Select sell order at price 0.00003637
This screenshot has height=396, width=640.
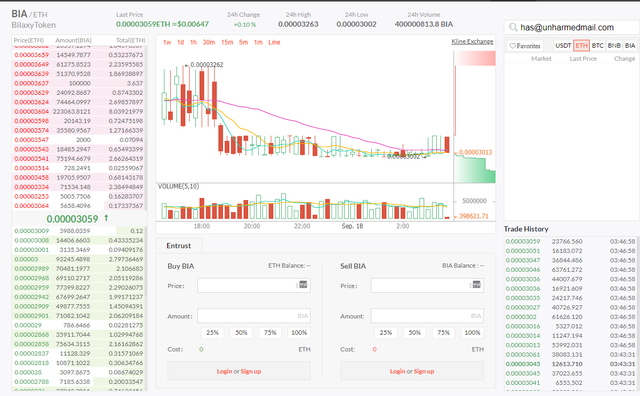pyautogui.click(x=79, y=83)
